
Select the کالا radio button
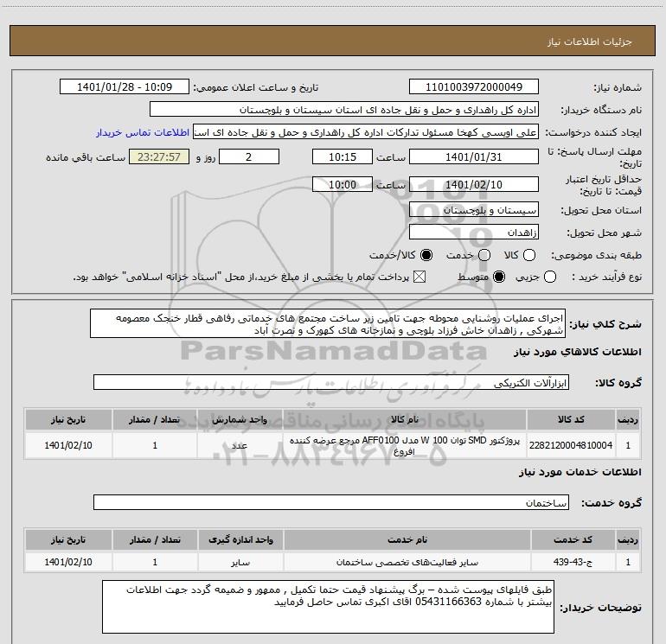point(529,255)
